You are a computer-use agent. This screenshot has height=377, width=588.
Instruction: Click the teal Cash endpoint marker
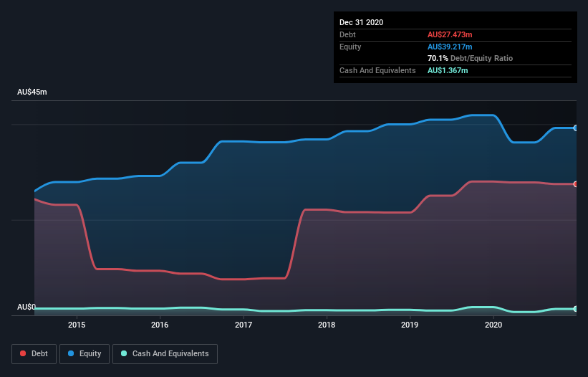(x=576, y=309)
